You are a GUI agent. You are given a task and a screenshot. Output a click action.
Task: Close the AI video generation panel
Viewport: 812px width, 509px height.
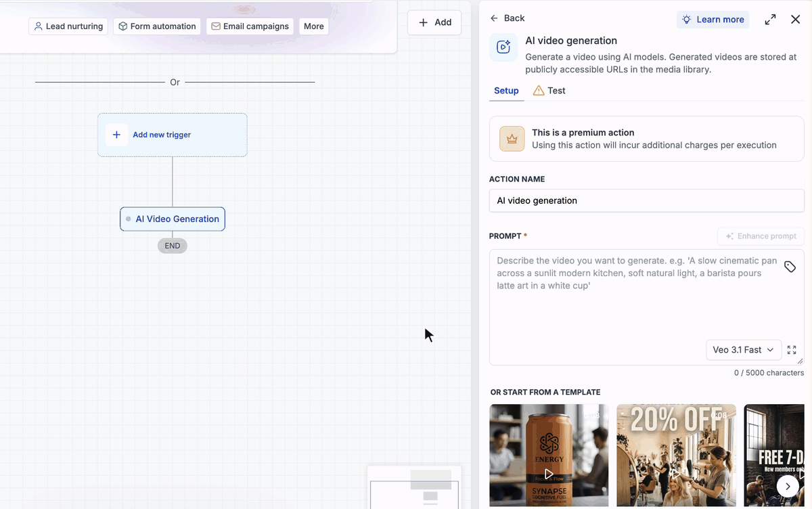pyautogui.click(x=796, y=20)
